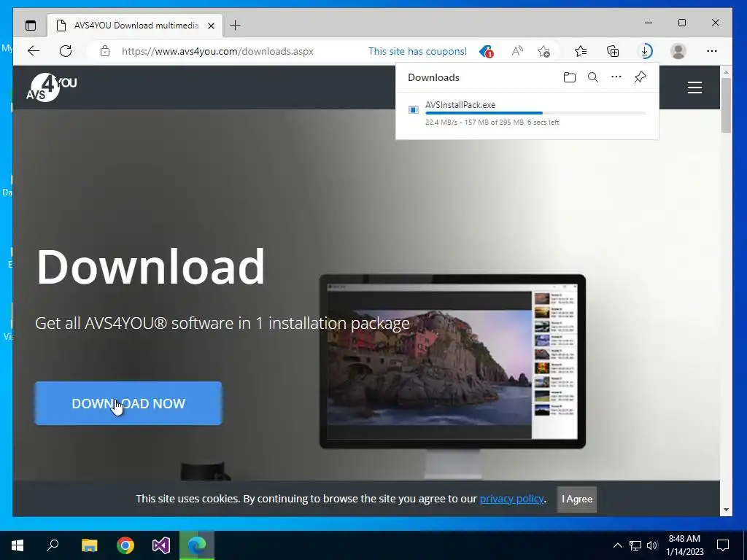This screenshot has height=560, width=747.
Task: Click the AVSInstallPack.exe file icon
Action: (x=414, y=110)
